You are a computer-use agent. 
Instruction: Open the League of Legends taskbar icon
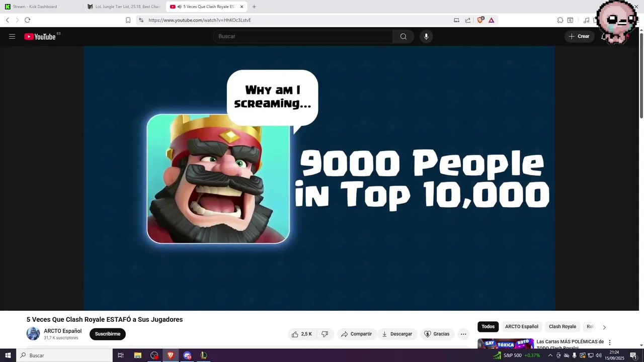[204, 355]
